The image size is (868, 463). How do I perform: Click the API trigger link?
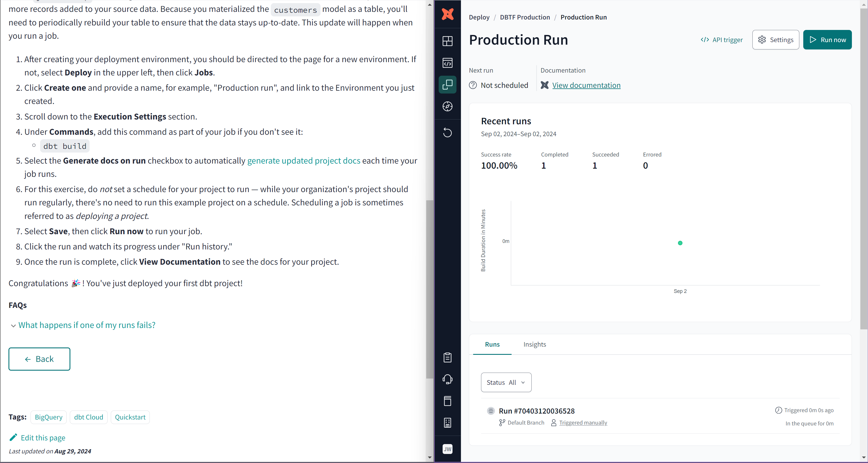pyautogui.click(x=721, y=40)
